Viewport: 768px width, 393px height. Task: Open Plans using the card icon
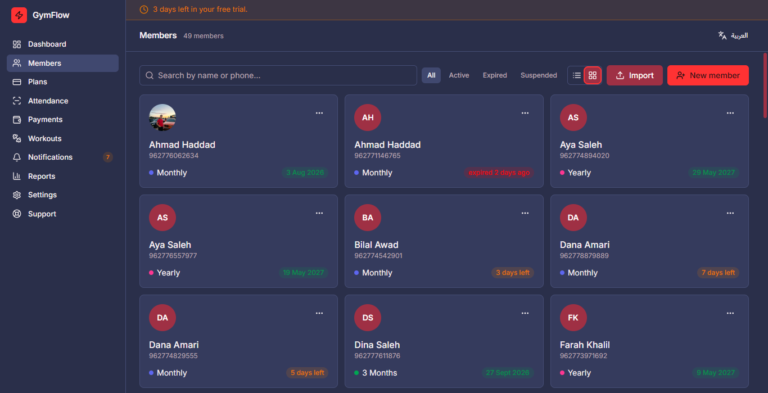[x=17, y=82]
